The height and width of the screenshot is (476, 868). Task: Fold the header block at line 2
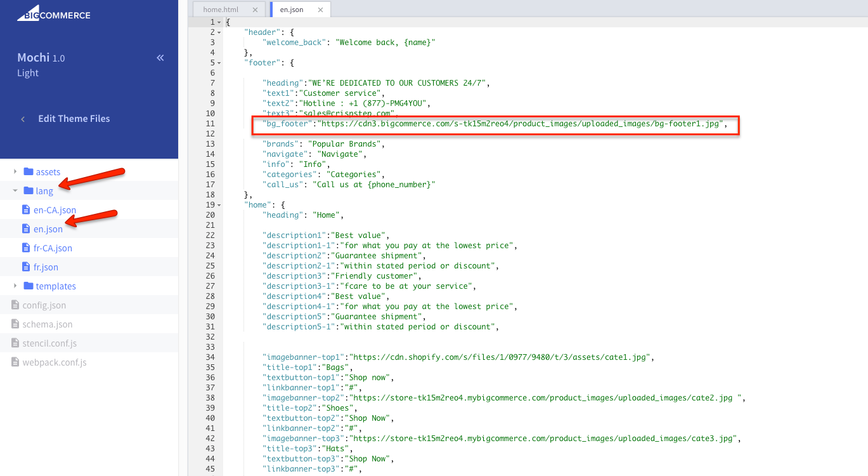click(x=219, y=32)
